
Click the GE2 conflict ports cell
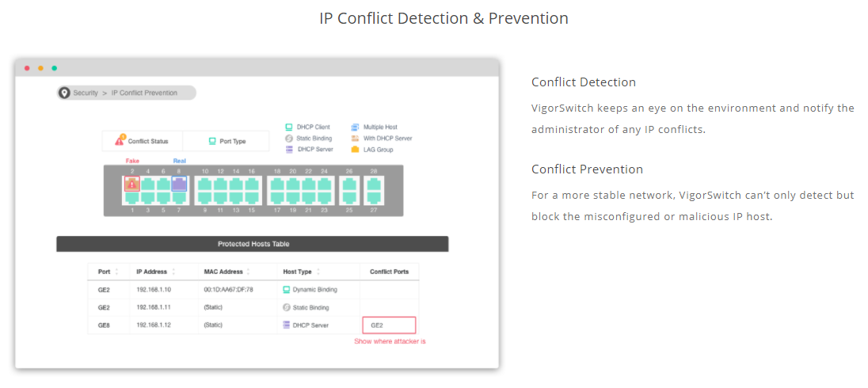pyautogui.click(x=389, y=325)
